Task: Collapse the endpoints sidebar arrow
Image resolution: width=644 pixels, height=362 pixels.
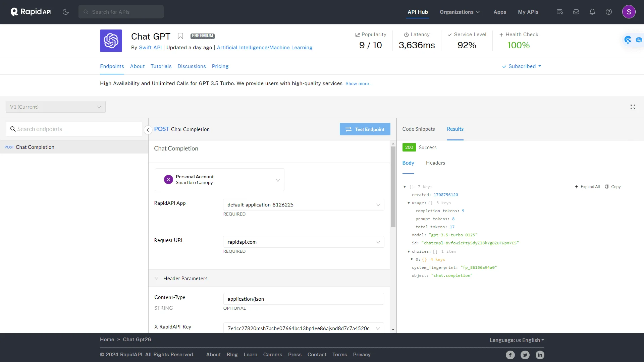Action: (x=148, y=130)
